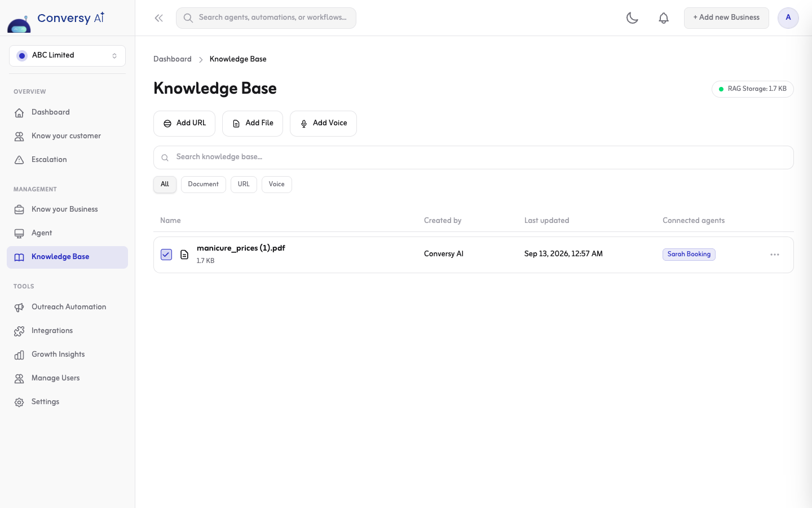Click the Add Voice button
The height and width of the screenshot is (508, 812).
[x=323, y=123]
